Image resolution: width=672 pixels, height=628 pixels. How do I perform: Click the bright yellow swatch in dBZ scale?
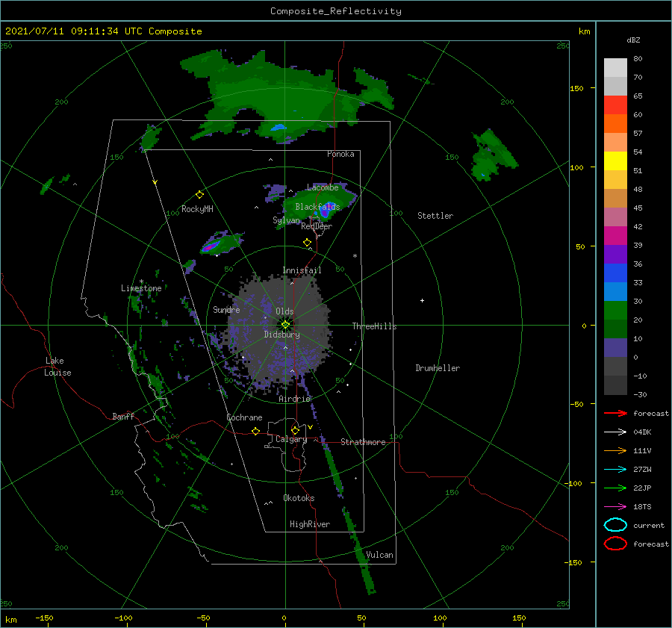click(615, 161)
